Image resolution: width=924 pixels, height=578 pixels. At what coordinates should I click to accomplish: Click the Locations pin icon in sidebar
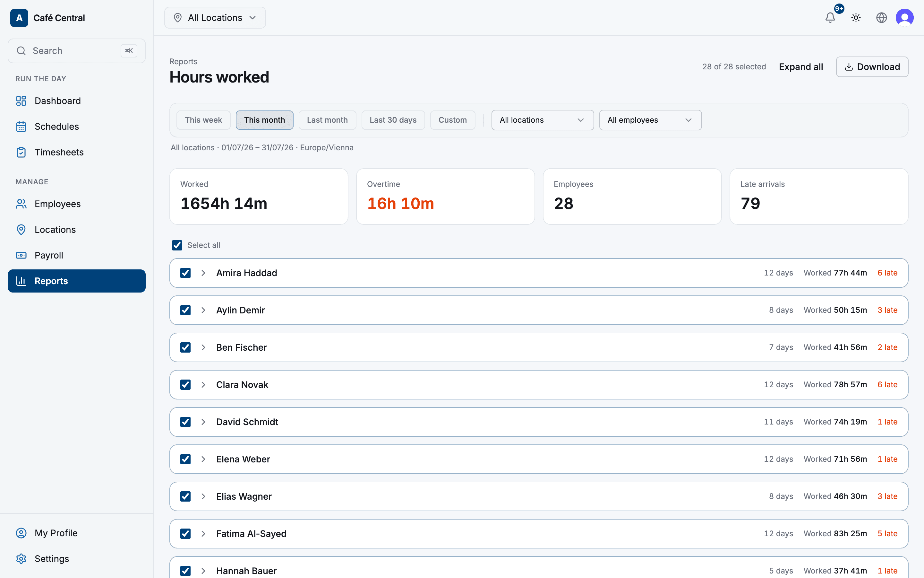point(21,230)
